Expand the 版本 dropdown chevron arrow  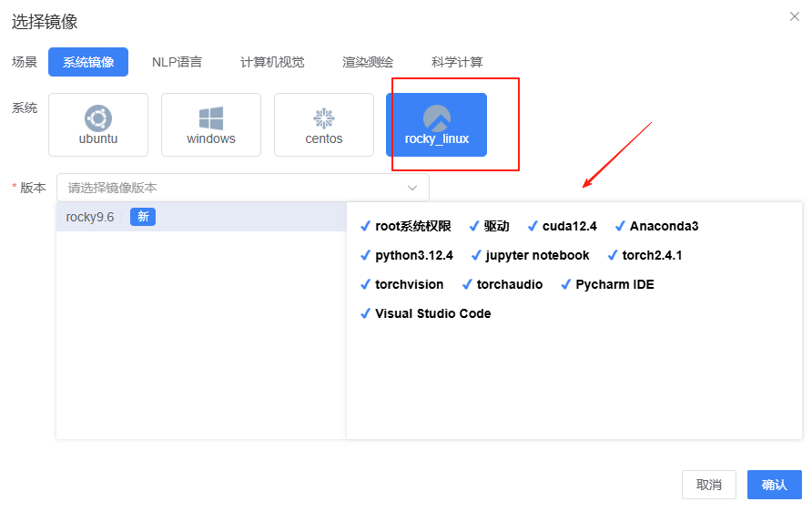coord(412,188)
